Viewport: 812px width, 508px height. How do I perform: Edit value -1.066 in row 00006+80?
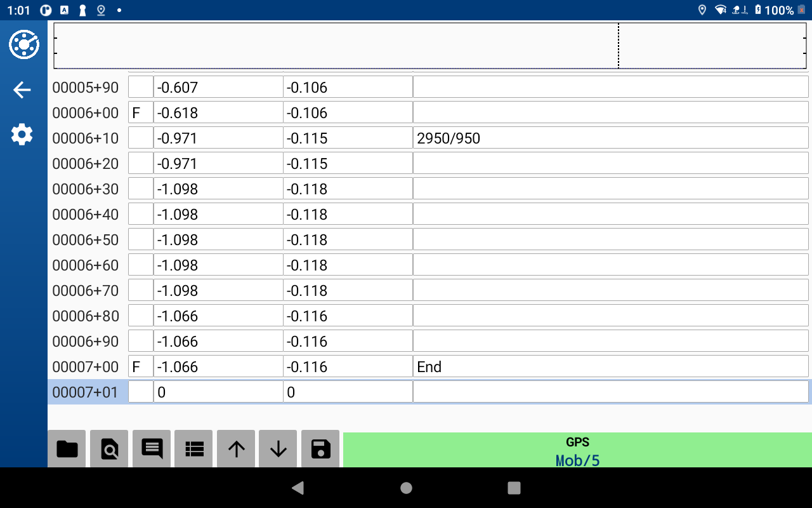click(218, 316)
